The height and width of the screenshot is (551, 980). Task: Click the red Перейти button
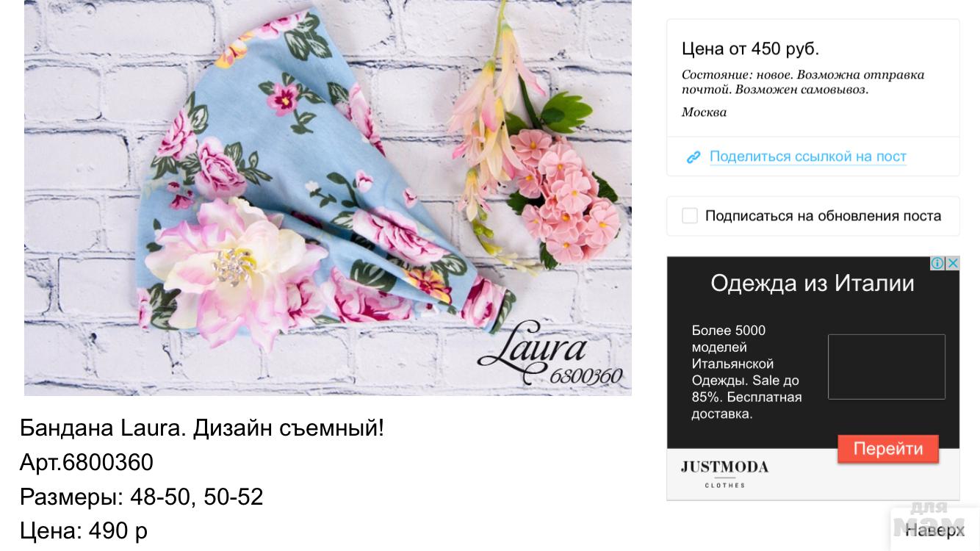[x=888, y=449]
